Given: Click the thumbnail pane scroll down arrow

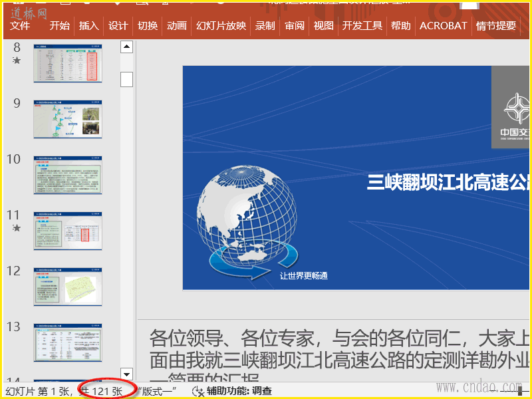Looking at the screenshot, I should point(126,374).
